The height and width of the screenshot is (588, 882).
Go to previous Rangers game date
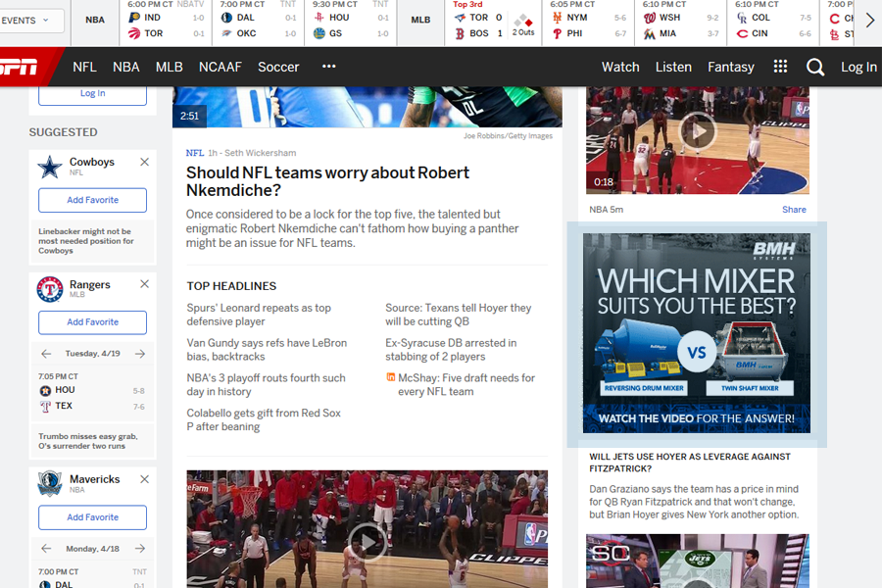(x=46, y=354)
